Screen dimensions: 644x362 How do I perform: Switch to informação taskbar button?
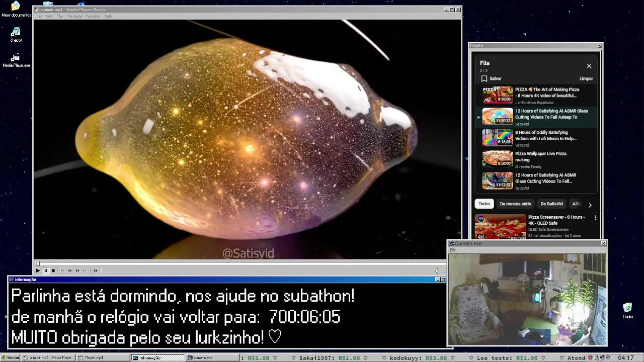point(158,357)
